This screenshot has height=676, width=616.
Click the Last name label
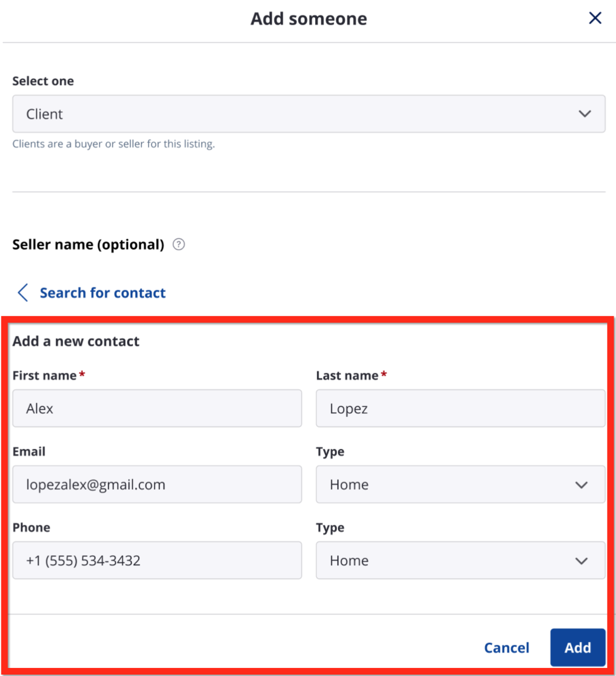tap(347, 376)
